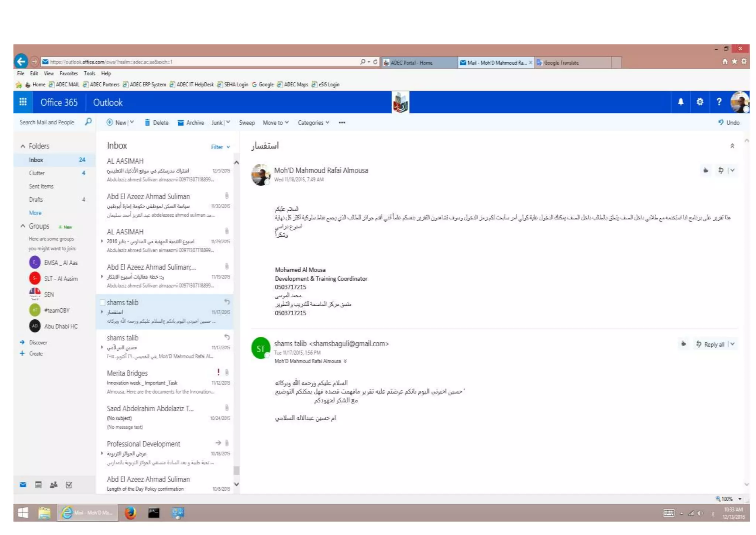This screenshot has height=535, width=756.
Task: Open the Office 365 app launcher grid
Action: point(23,102)
